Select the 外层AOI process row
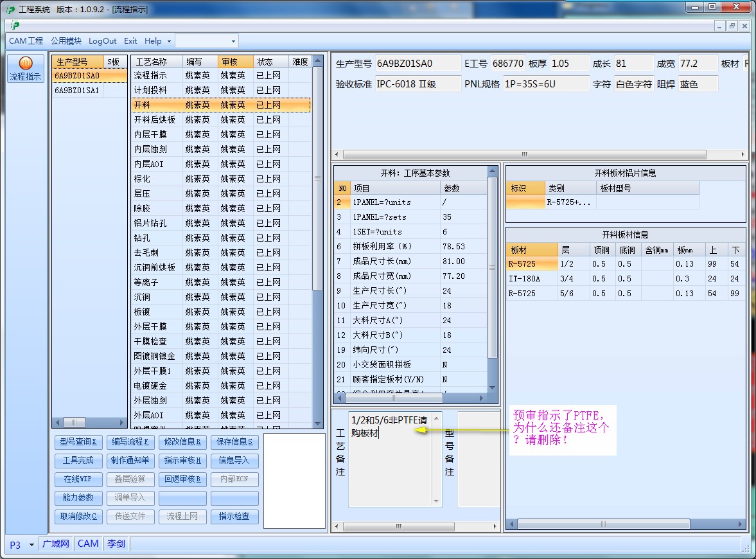Viewport: 756px width, 559px height. 221,415
